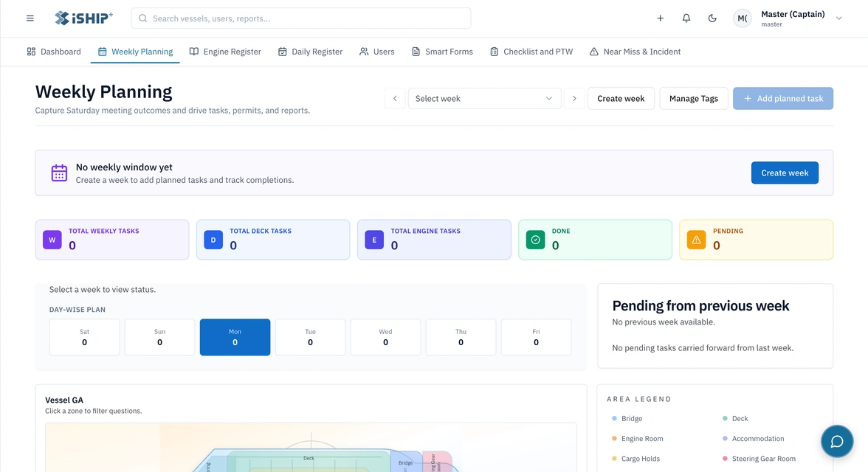Open notifications bell
Image resolution: width=868 pixels, height=472 pixels.
tap(686, 18)
